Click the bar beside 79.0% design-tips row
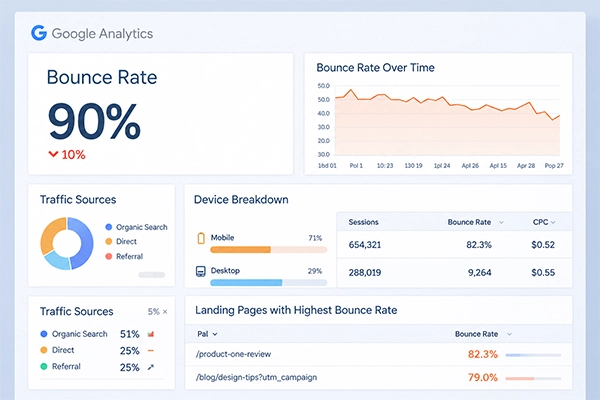600x400 pixels. coord(533,379)
